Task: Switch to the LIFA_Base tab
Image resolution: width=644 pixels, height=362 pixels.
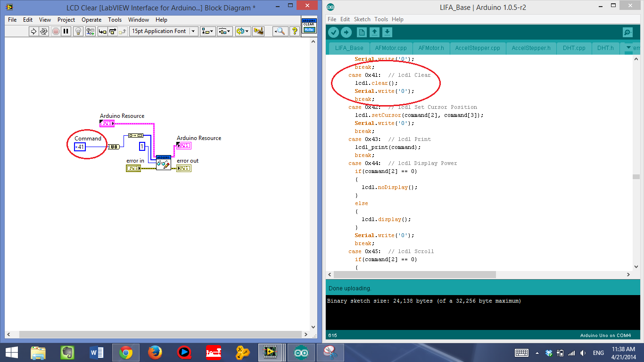Action: 349,48
